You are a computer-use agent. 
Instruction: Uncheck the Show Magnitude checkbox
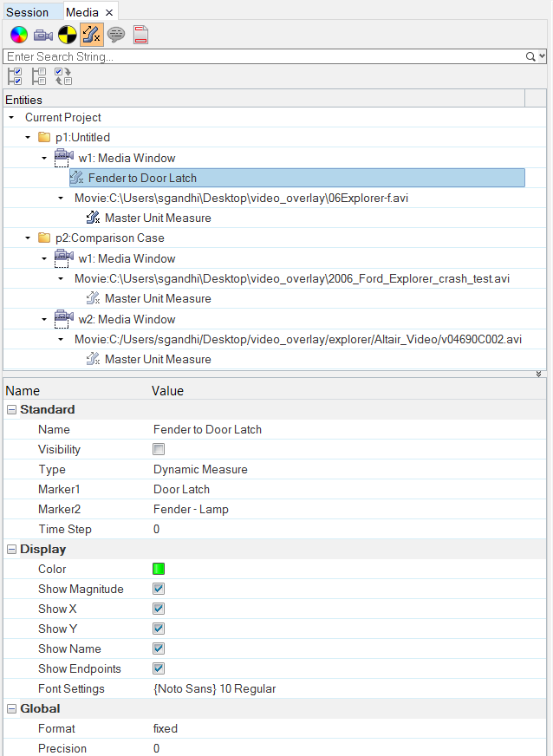click(159, 589)
